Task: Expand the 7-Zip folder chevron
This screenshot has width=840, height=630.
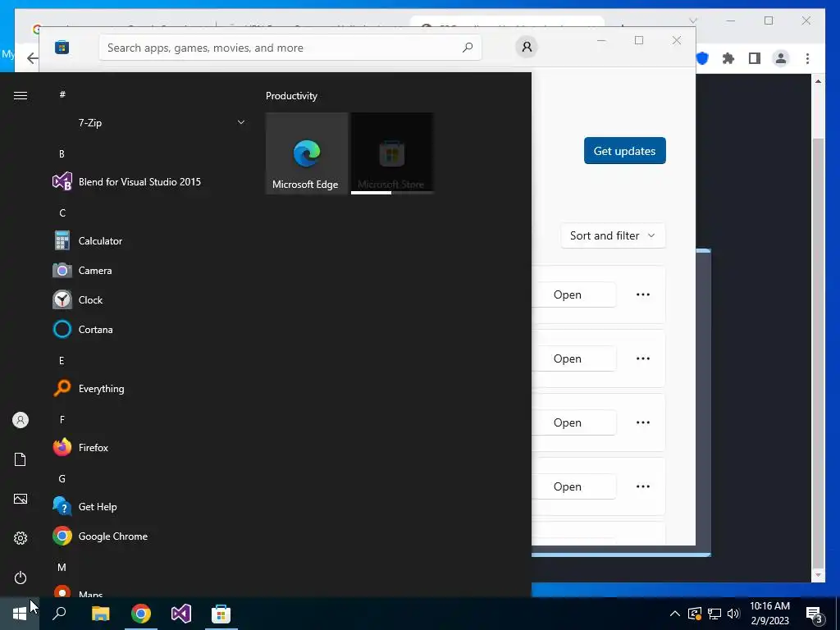Action: click(x=241, y=123)
